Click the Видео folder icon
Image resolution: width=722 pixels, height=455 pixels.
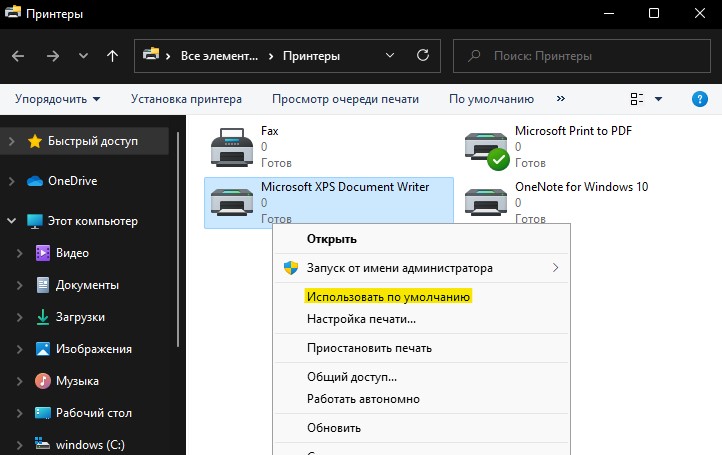(x=43, y=253)
